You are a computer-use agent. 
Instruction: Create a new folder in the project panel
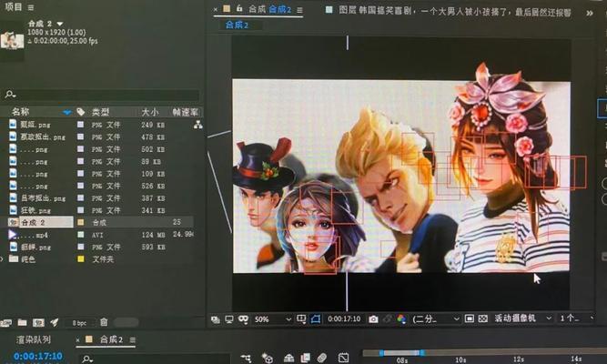click(22, 322)
